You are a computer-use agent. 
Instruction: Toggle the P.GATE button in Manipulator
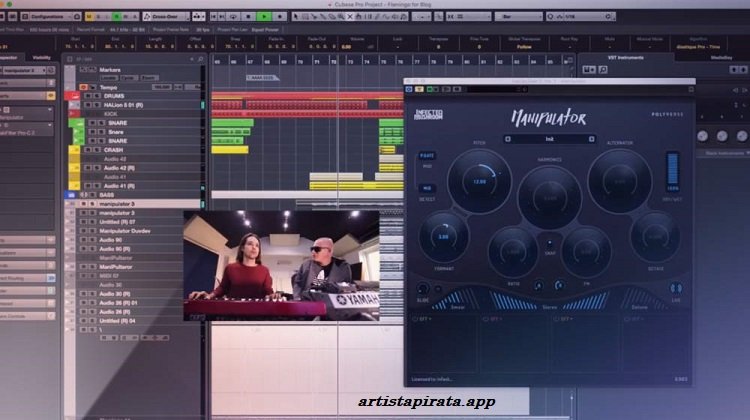[x=427, y=156]
